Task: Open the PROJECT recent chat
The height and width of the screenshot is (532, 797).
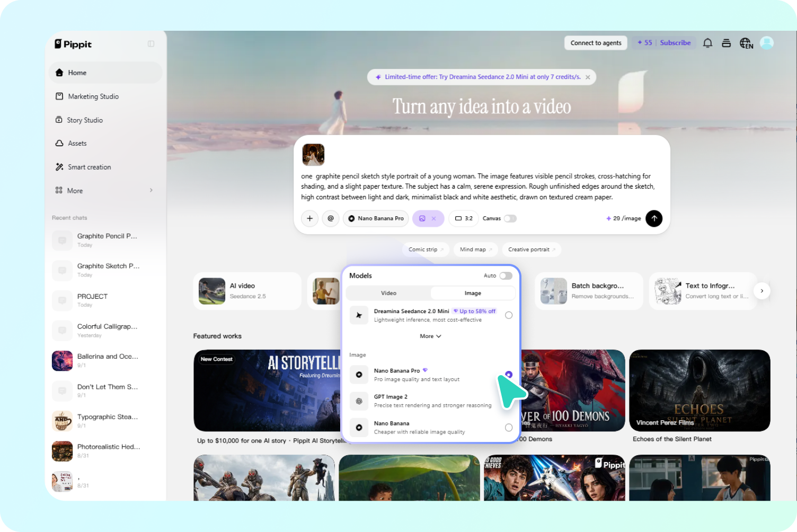Action: coord(105,300)
